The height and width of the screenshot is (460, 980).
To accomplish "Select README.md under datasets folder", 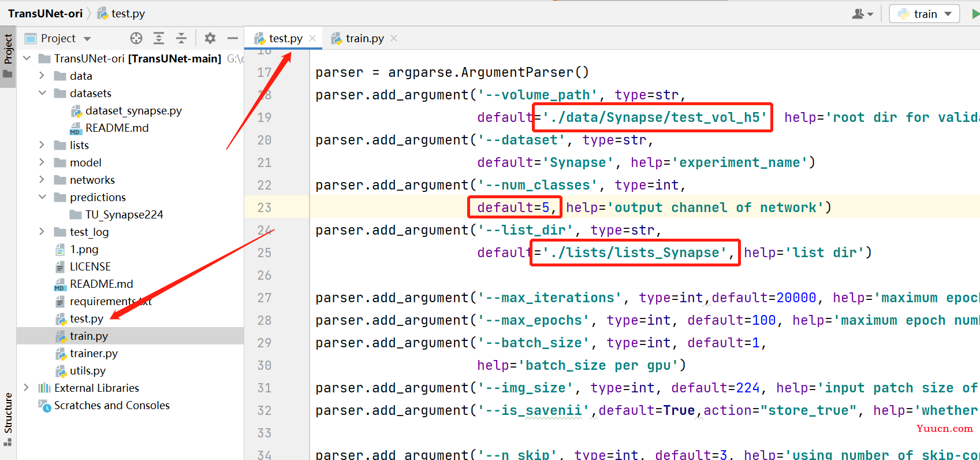I will 117,128.
